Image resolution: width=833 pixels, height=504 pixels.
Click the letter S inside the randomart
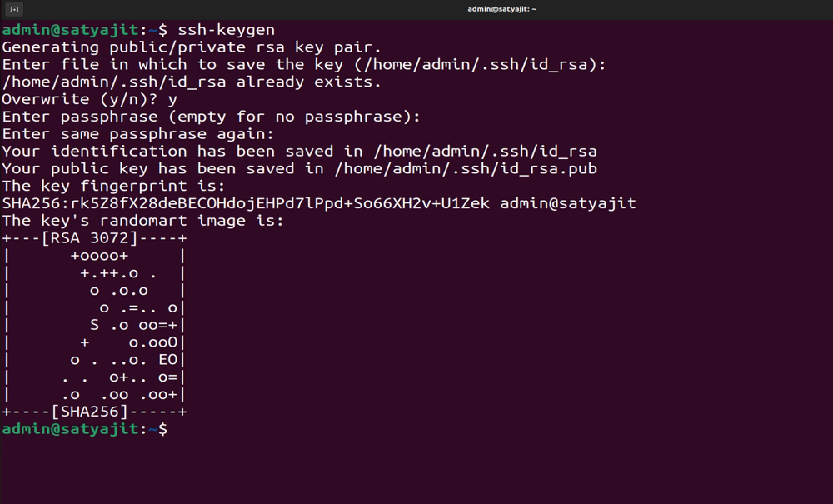coord(95,325)
